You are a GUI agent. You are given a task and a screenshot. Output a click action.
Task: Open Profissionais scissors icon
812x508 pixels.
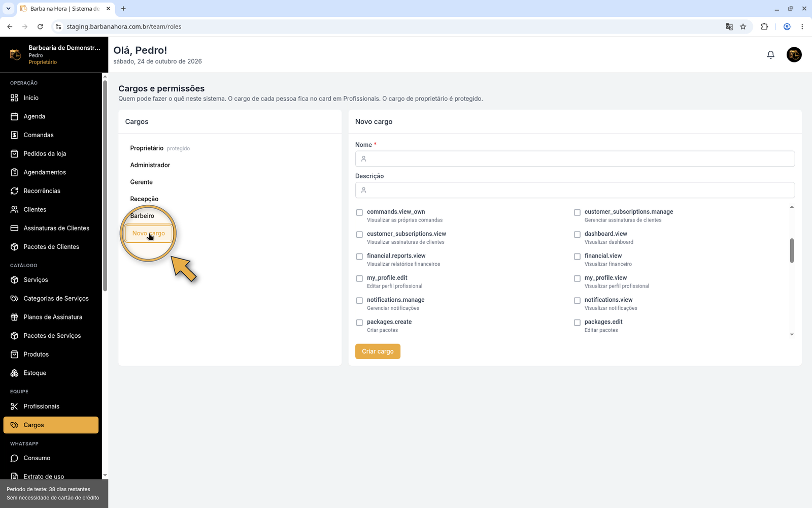14,406
